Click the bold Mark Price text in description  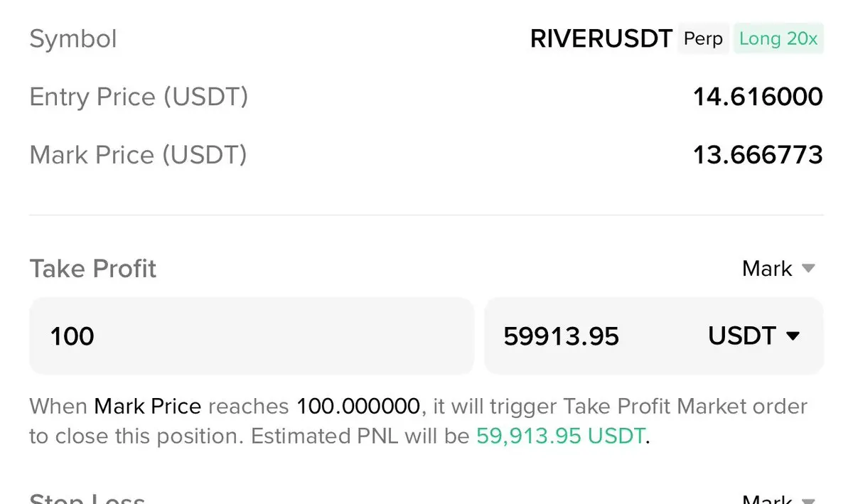point(148,407)
